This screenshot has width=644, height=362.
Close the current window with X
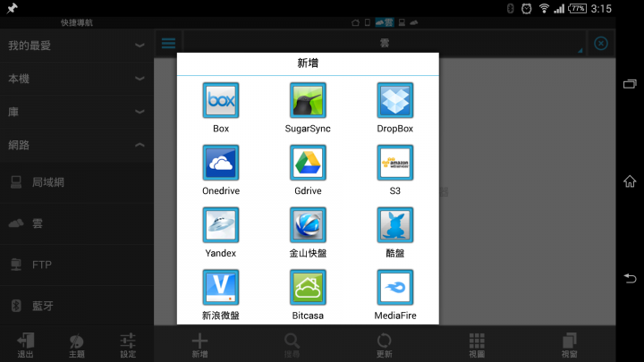tap(600, 43)
